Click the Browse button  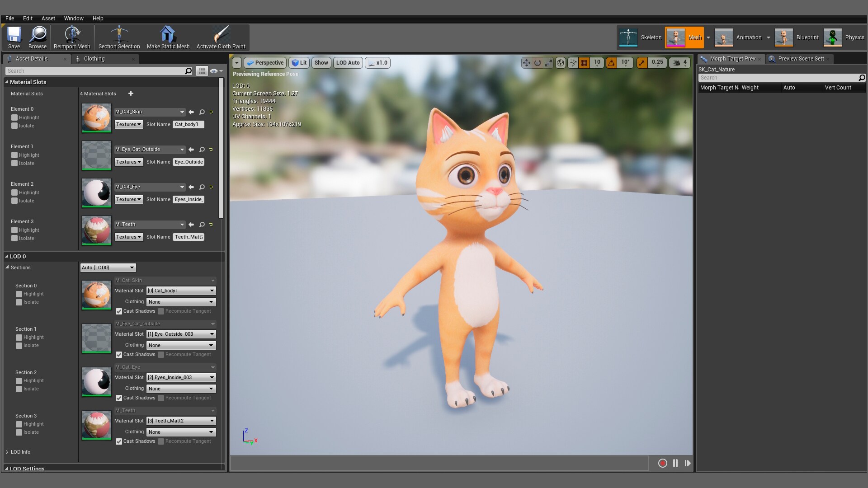38,38
